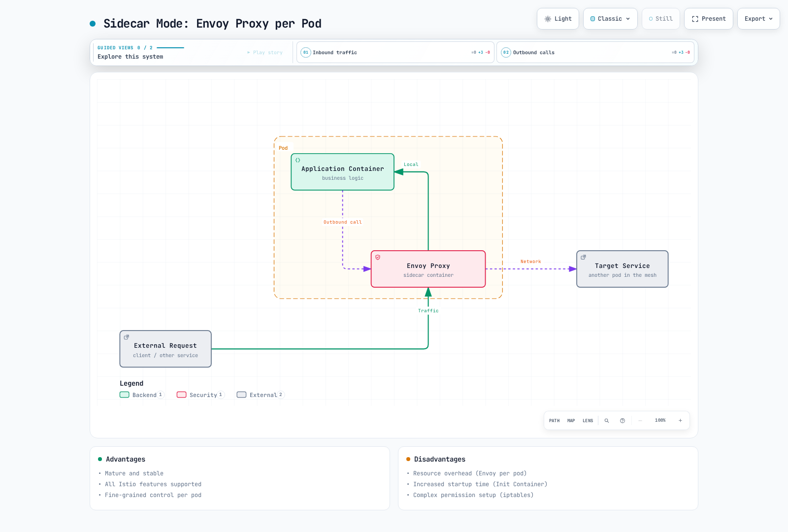788x532 pixels.
Task: Click the 02 step number circle
Action: [506, 52]
